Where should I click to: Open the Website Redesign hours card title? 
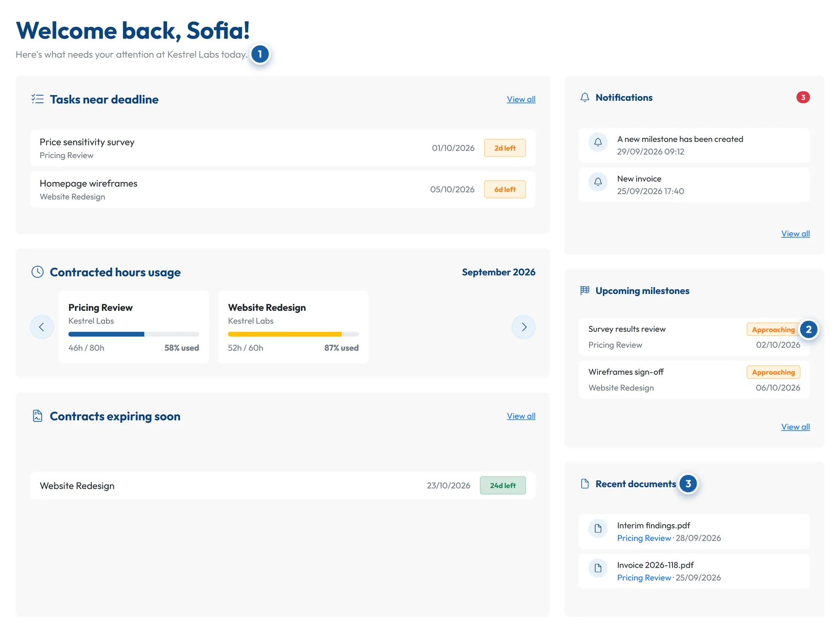coord(267,308)
